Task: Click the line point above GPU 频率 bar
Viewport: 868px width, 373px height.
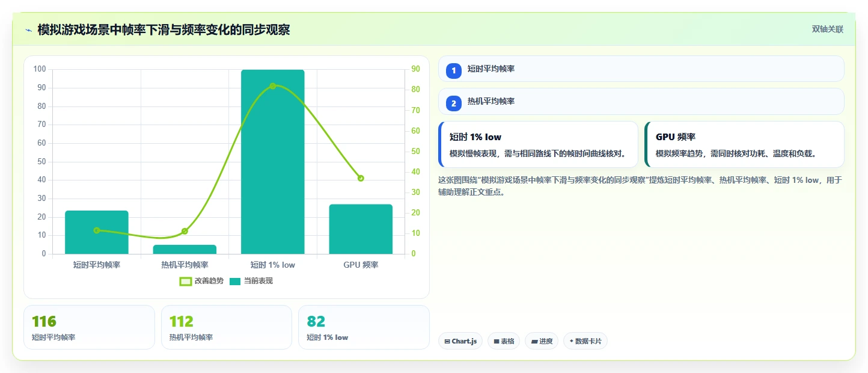Action: [361, 178]
